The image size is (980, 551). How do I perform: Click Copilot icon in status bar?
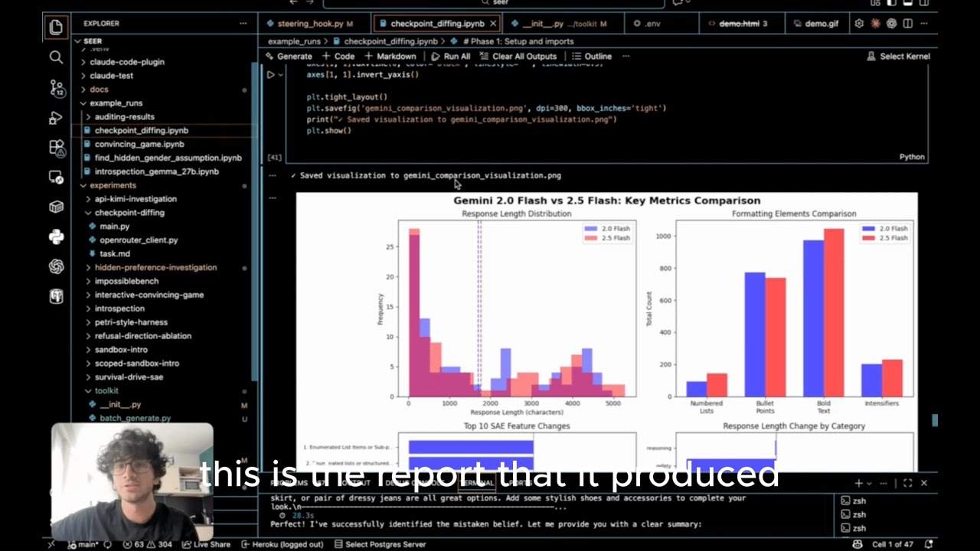[x=857, y=544]
